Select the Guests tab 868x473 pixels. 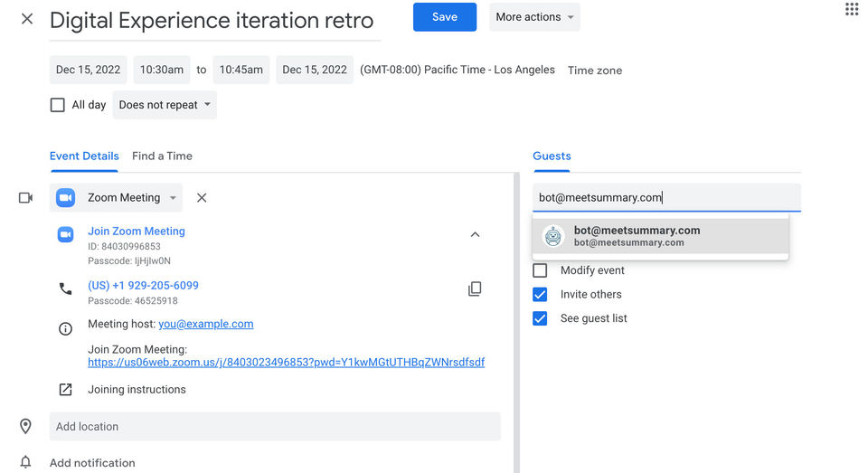pos(552,156)
